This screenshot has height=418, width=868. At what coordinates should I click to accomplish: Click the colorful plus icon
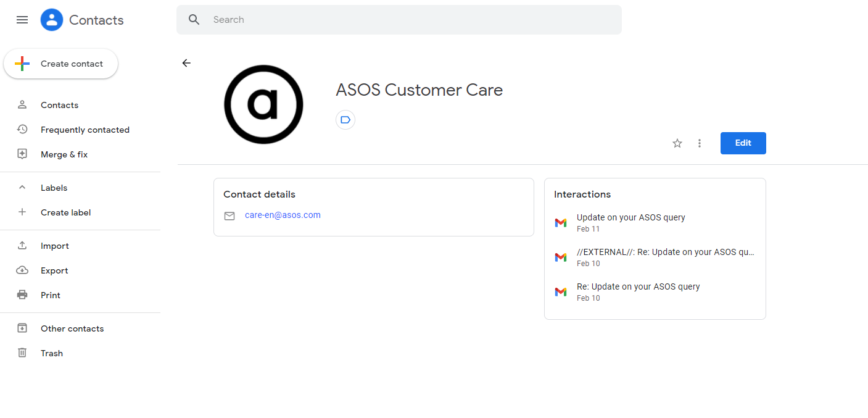(x=22, y=64)
